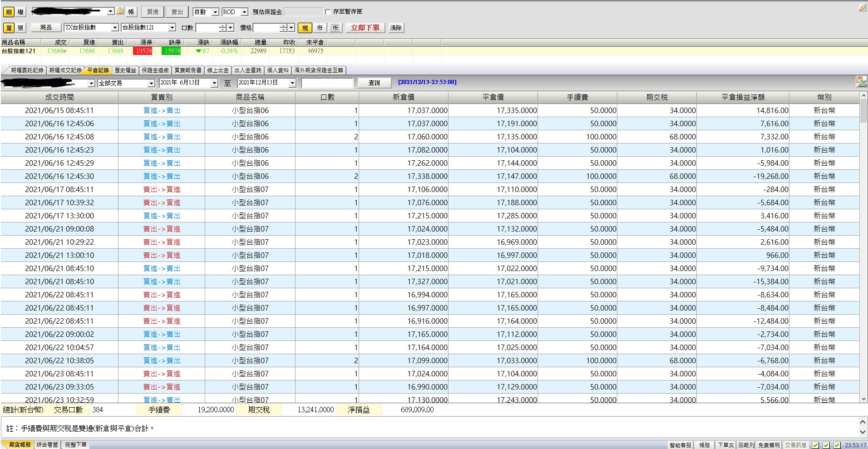This screenshot has height=449, width=868.
Task: Click the Excel export icon in the query bar
Action: pos(861,82)
